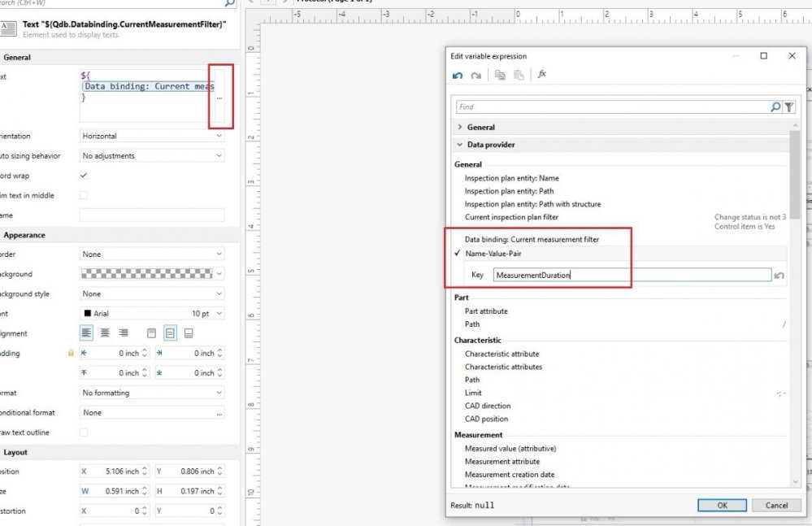Click the filter funnel icon beside Find

pyautogui.click(x=789, y=107)
